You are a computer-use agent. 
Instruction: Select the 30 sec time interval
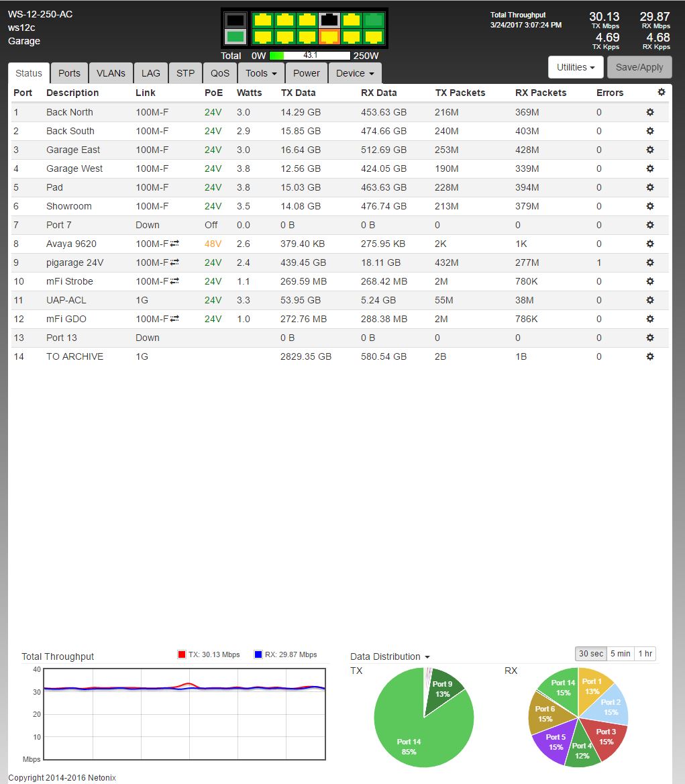point(591,653)
